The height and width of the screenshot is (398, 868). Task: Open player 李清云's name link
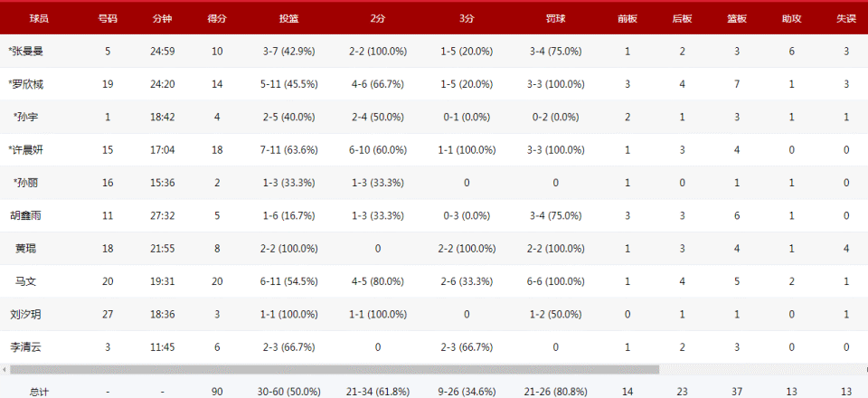[x=26, y=346]
